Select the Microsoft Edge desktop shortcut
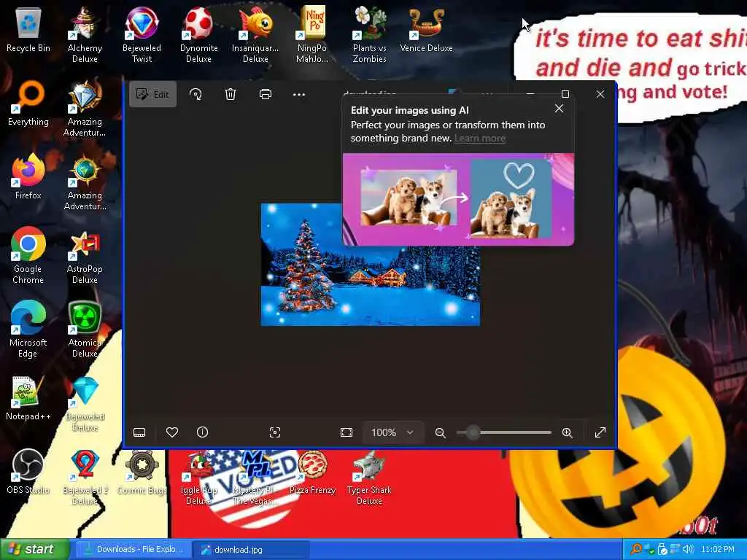This screenshot has height=560, width=747. pyautogui.click(x=28, y=330)
